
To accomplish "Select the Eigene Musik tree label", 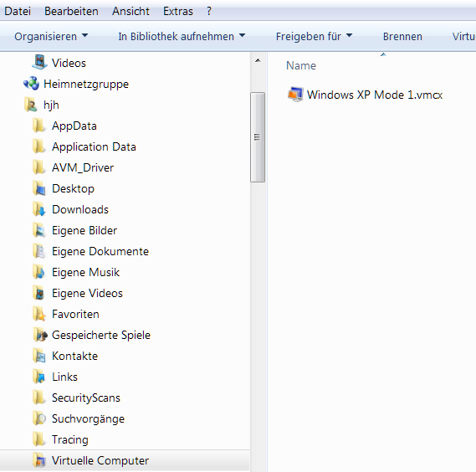I will pos(86,273).
